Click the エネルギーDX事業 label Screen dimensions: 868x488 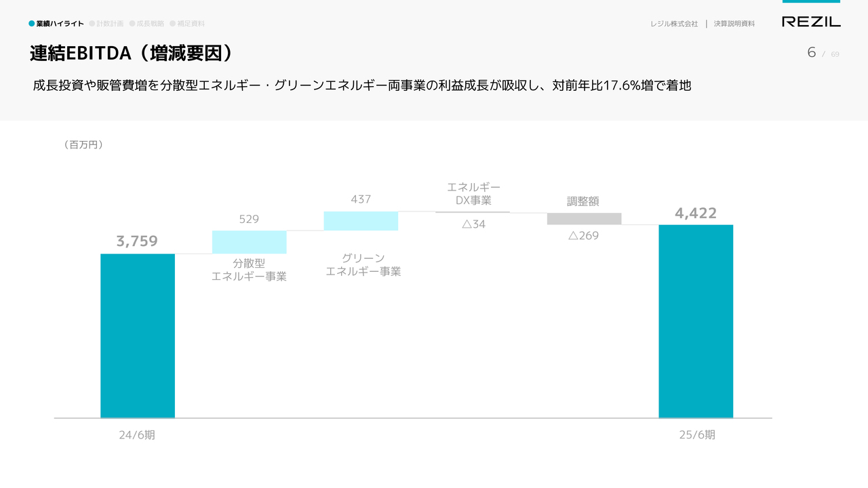[473, 194]
